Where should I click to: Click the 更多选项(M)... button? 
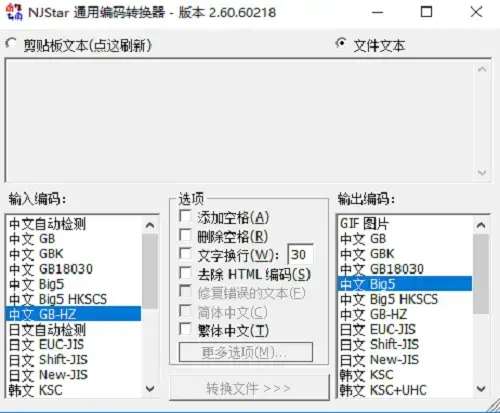point(246,352)
